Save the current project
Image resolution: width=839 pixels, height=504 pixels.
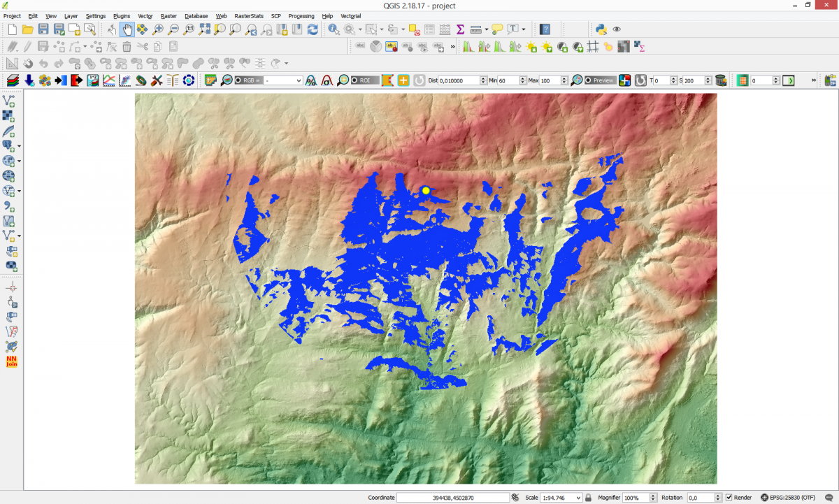pyautogui.click(x=43, y=29)
